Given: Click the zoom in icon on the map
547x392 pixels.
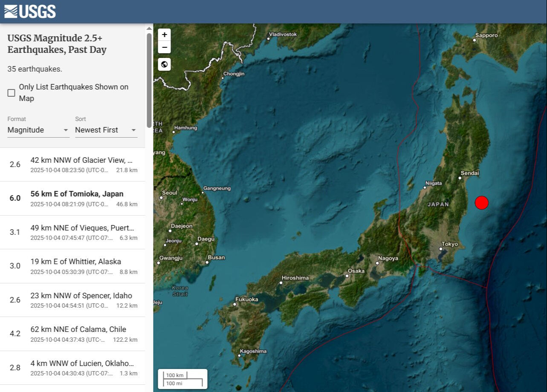Looking at the screenshot, I should [x=164, y=35].
